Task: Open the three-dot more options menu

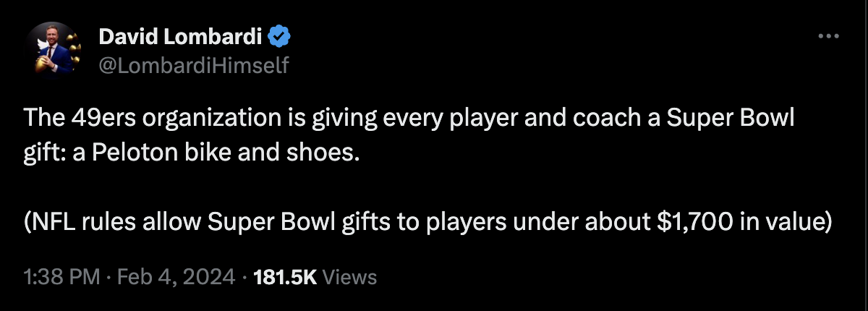Action: [828, 35]
